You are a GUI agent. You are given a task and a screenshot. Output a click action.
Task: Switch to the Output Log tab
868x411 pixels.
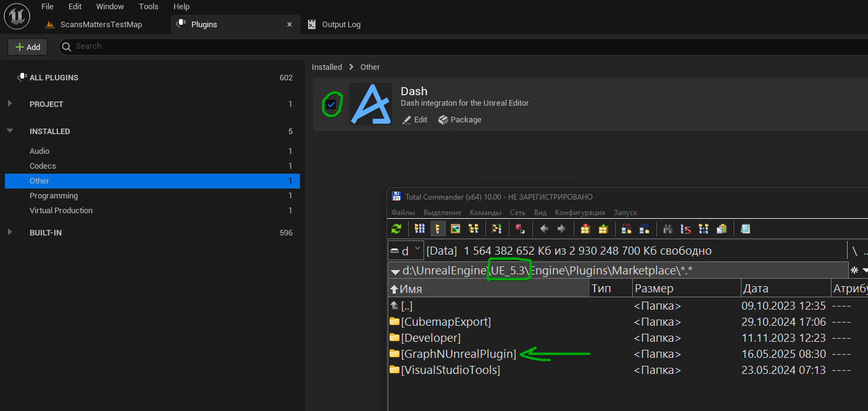tap(334, 25)
